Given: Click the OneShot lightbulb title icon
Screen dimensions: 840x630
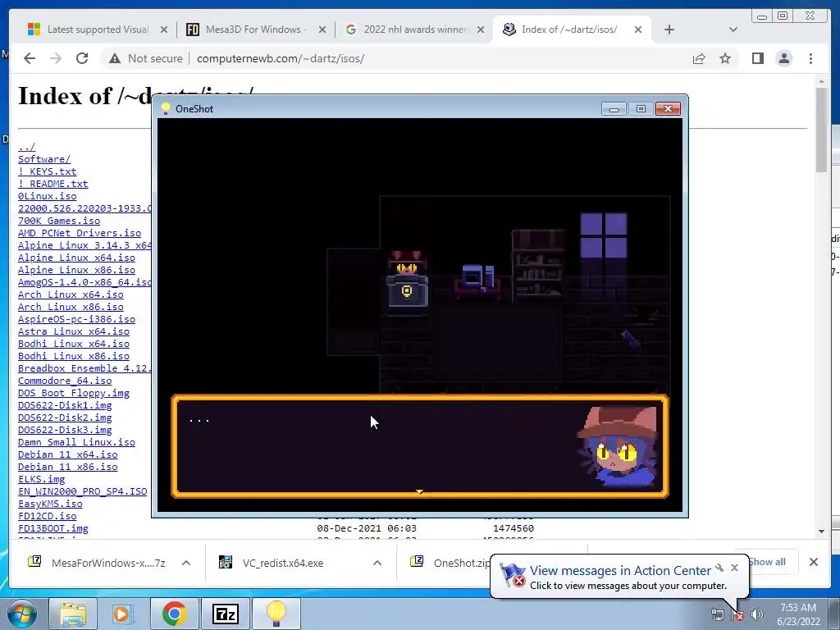Looking at the screenshot, I should click(166, 109).
